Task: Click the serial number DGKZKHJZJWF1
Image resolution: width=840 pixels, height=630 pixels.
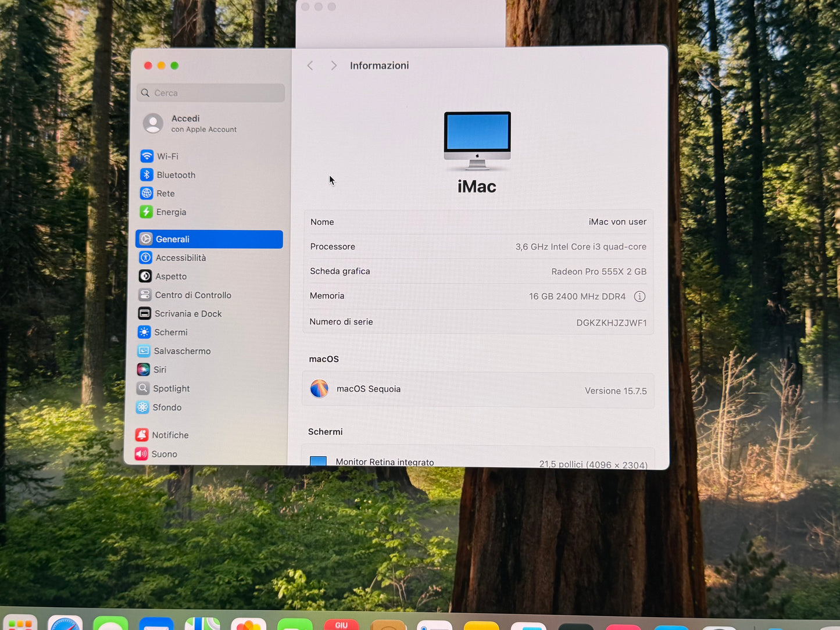Action: [x=612, y=323]
